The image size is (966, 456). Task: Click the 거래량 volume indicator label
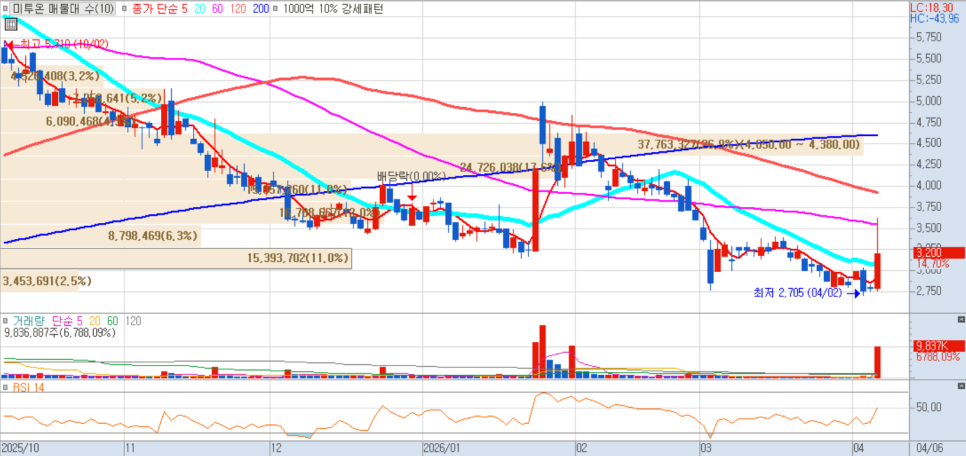(30, 321)
